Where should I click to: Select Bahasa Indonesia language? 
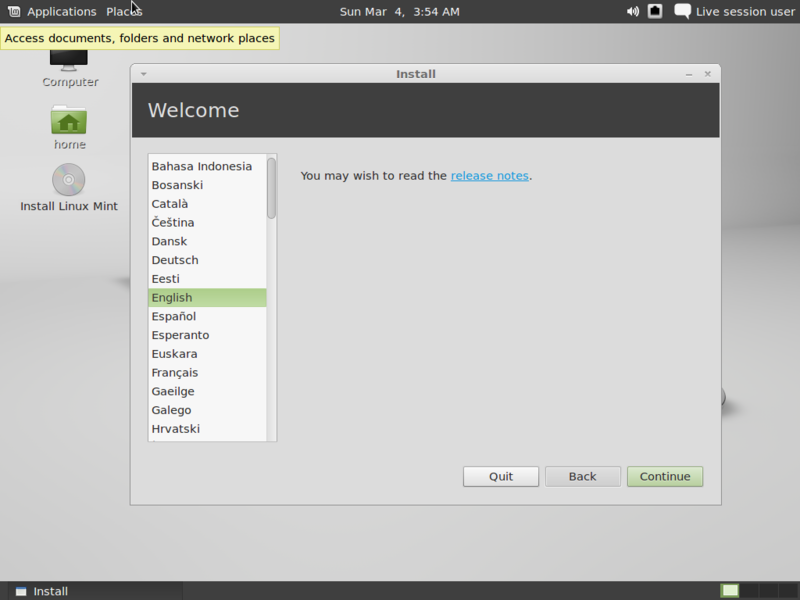207,166
